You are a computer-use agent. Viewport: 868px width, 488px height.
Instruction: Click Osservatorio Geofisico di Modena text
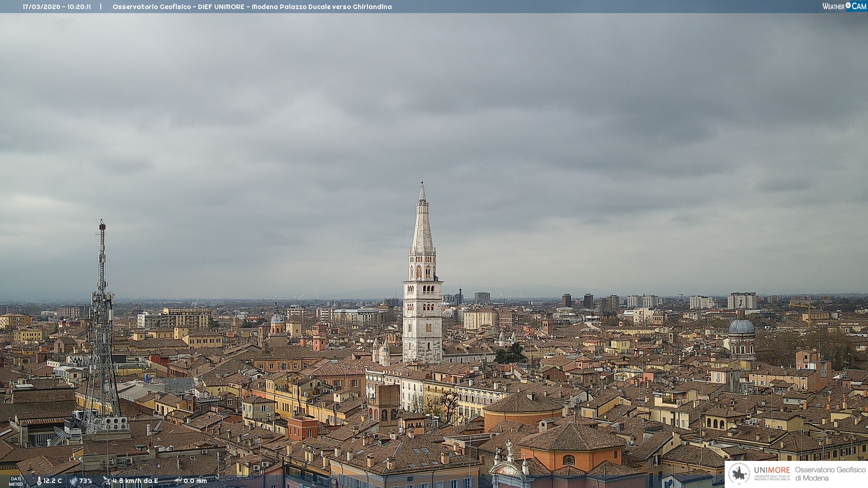830,474
